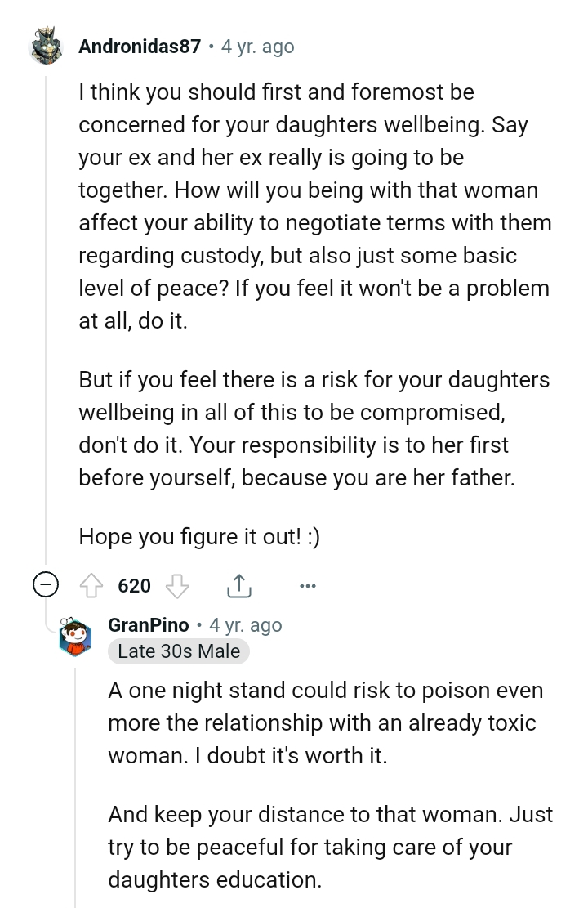Downvote Andronidas87's comment
Image resolution: width=588 pixels, height=908 pixels.
coord(177,586)
